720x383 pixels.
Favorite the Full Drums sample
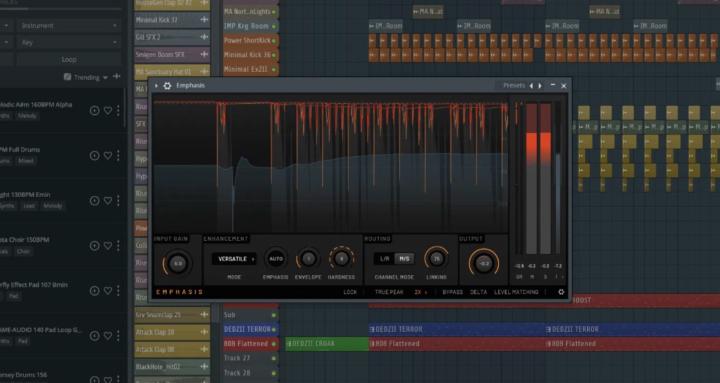point(107,156)
